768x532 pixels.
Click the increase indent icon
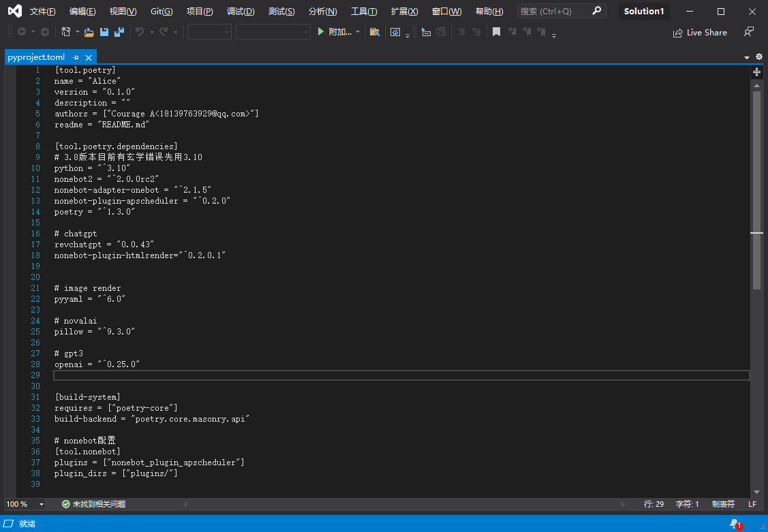click(476, 32)
